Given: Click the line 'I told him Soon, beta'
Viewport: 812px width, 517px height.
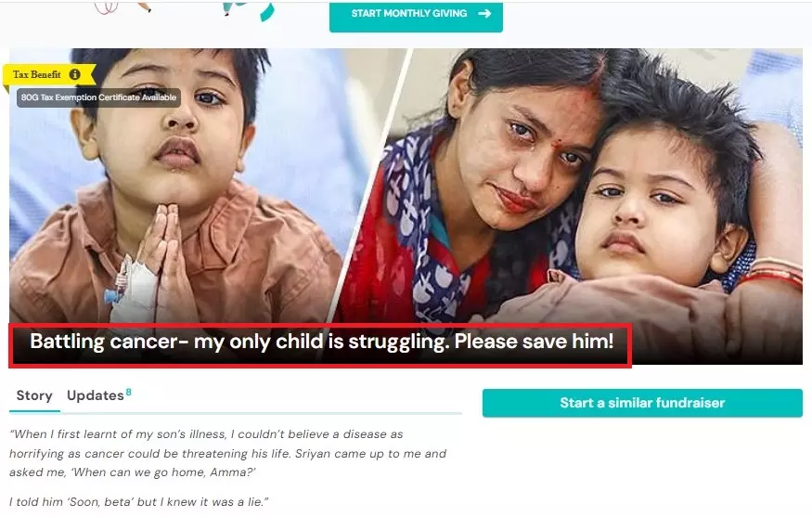Looking at the screenshot, I should (139, 501).
